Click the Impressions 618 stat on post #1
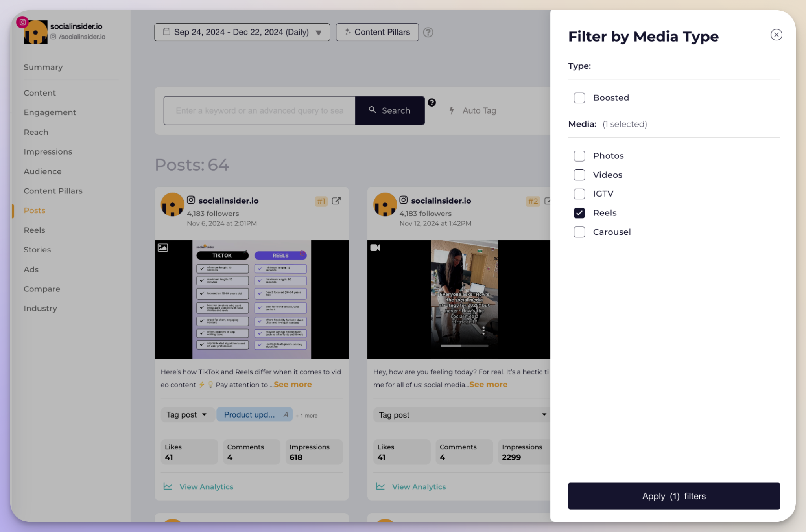The width and height of the screenshot is (806, 532). (x=314, y=452)
